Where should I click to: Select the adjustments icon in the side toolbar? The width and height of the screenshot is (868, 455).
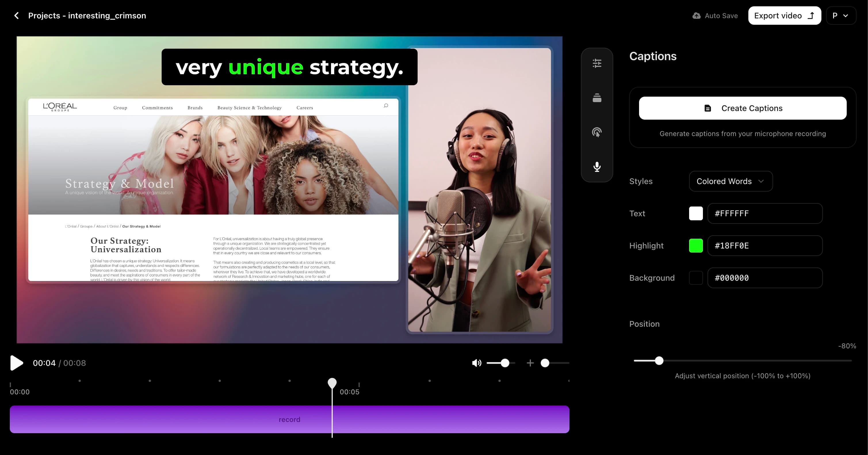coord(597,63)
